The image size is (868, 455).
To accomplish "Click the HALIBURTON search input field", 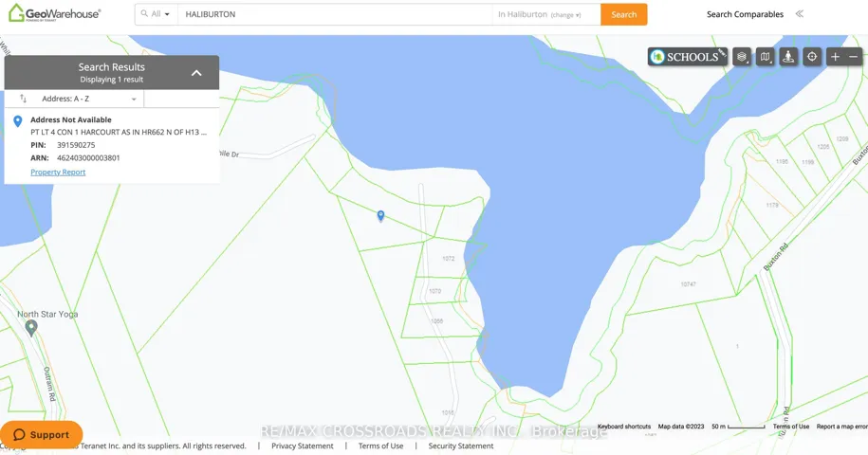I will (335, 14).
